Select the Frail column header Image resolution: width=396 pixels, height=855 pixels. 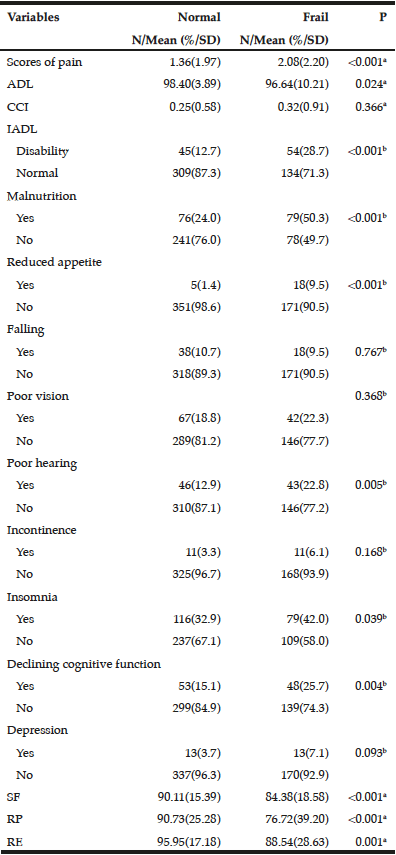tap(317, 17)
